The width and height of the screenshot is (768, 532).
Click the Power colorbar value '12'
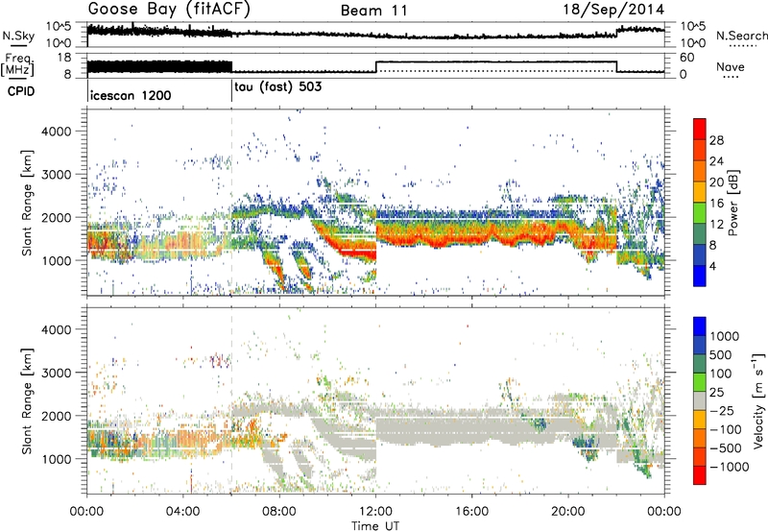[x=716, y=225]
